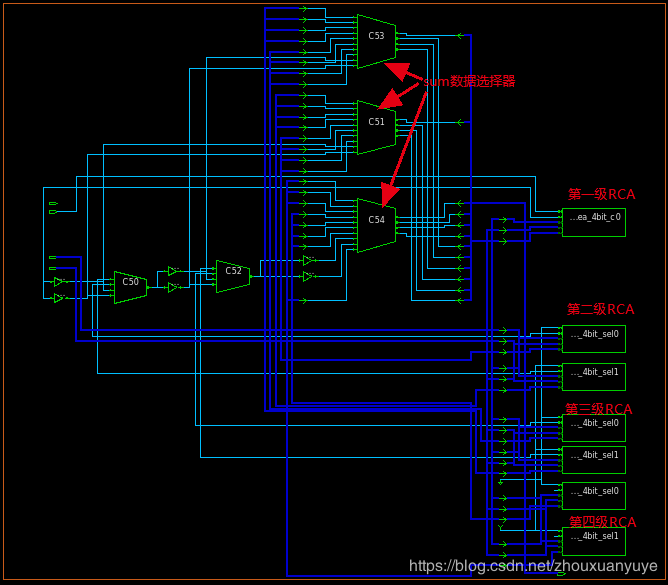Viewport: 668px width, 585px height.
Task: Click the ...ea_4bit_c0 adder block
Action: [x=594, y=222]
